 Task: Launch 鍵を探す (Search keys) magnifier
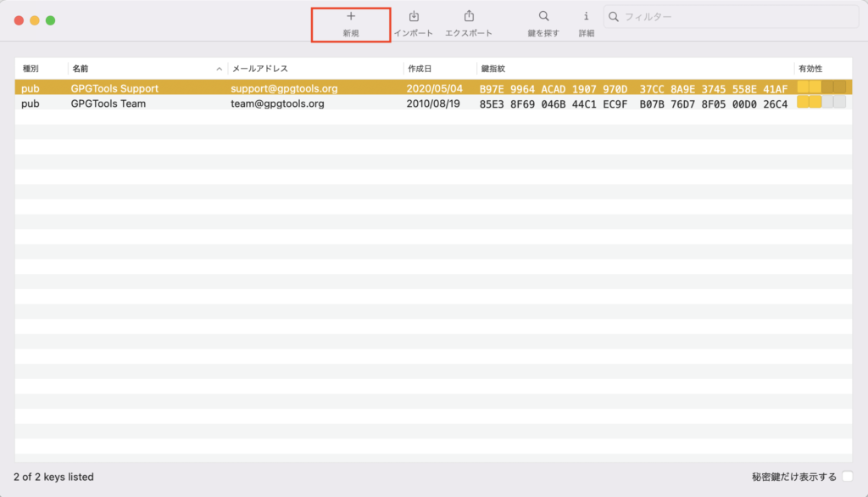[543, 17]
